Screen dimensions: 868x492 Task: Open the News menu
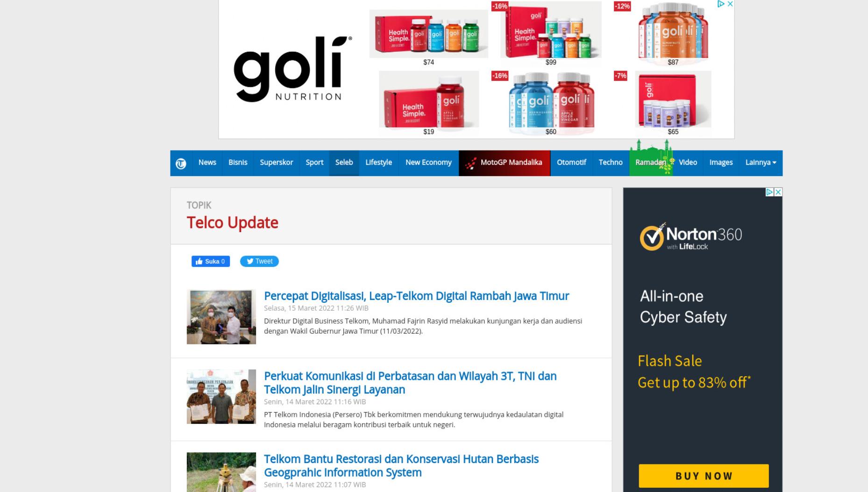(207, 163)
